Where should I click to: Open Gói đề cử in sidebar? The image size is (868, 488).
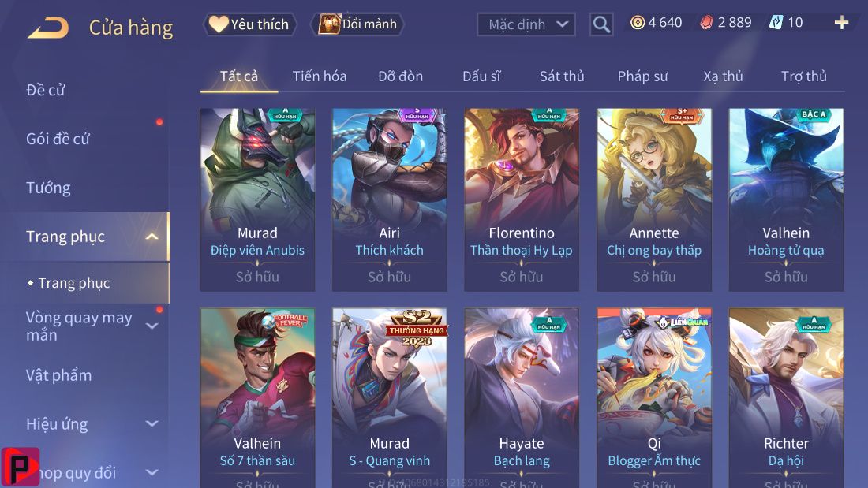[58, 139]
